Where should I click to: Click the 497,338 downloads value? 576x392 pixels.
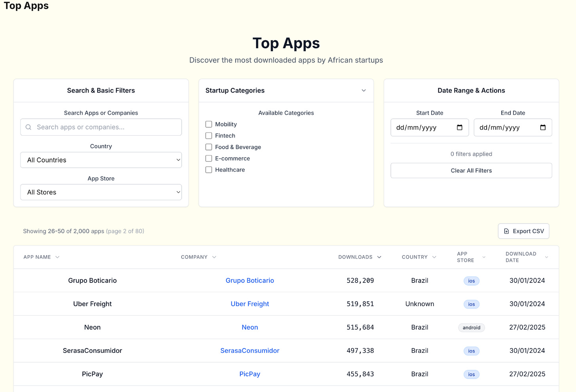[360, 350]
